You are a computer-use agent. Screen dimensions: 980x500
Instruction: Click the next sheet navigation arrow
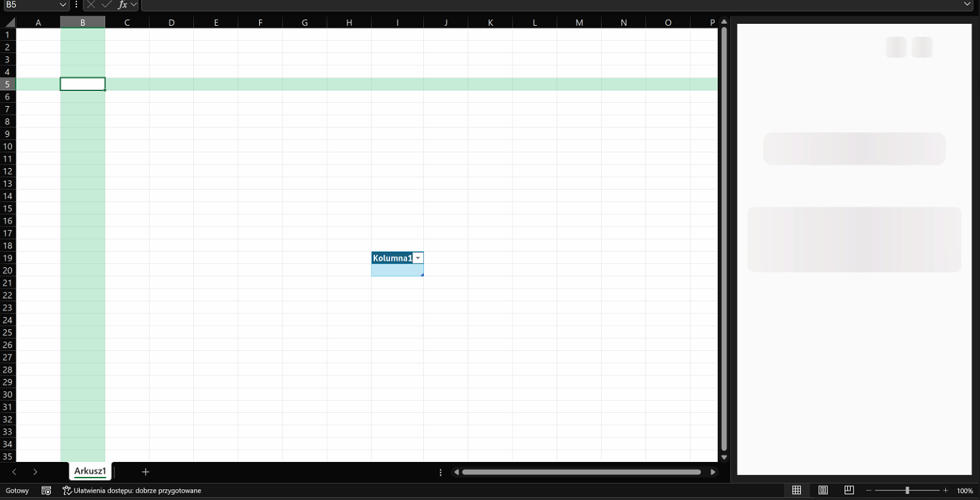click(35, 471)
